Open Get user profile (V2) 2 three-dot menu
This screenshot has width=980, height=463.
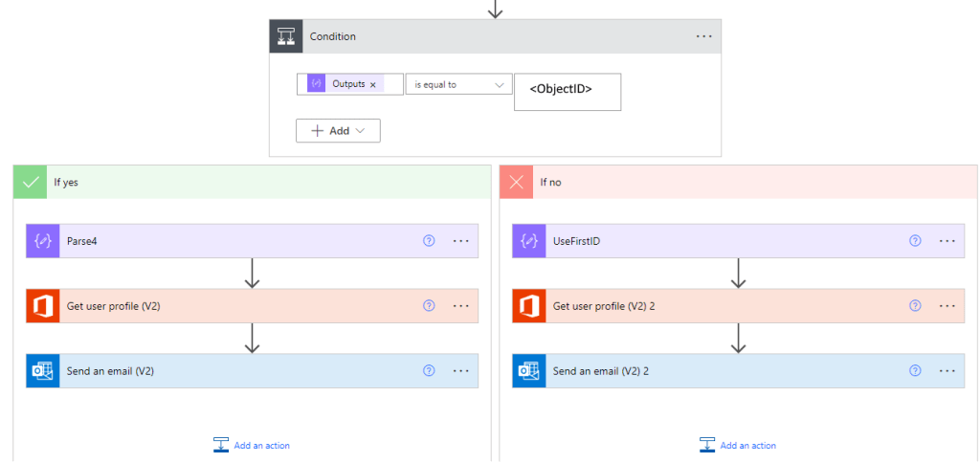click(947, 305)
